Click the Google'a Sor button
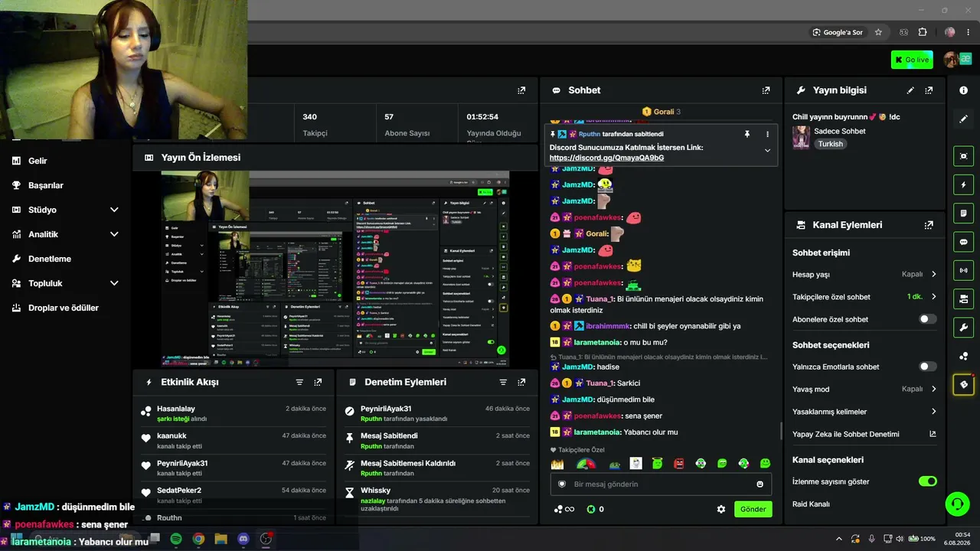Image resolution: width=980 pixels, height=551 pixels. point(838,32)
